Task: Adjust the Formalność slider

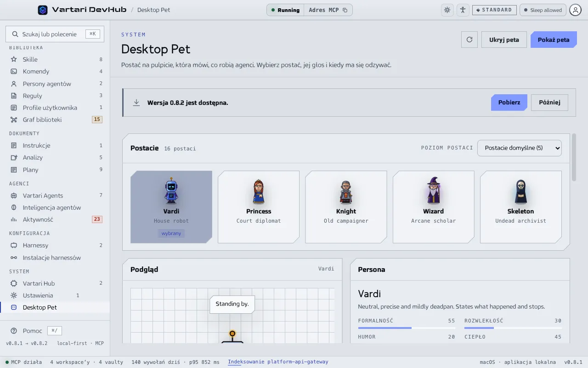Action: pos(407,328)
